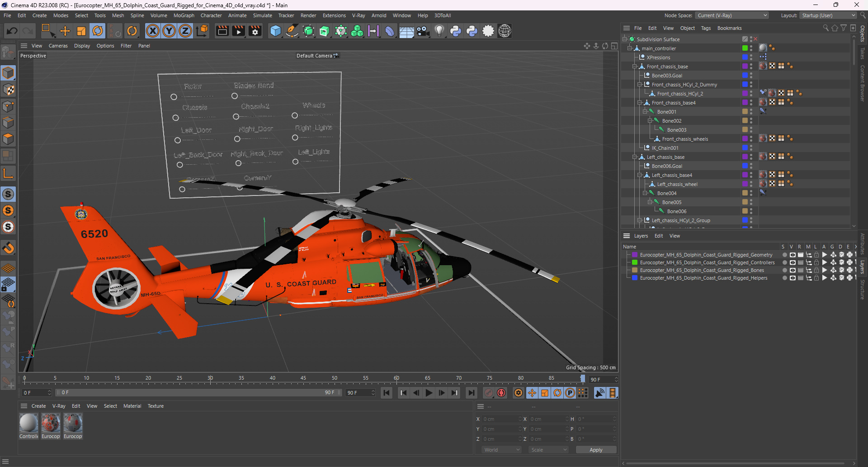Open viewport Display menu
Viewport: 868px width, 467px height.
[x=82, y=46]
